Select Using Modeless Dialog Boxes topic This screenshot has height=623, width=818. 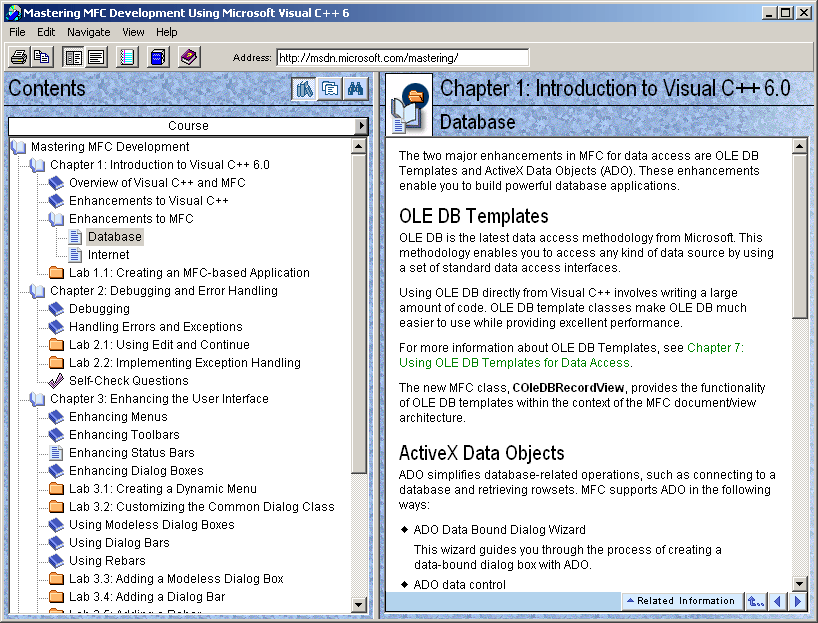(152, 525)
